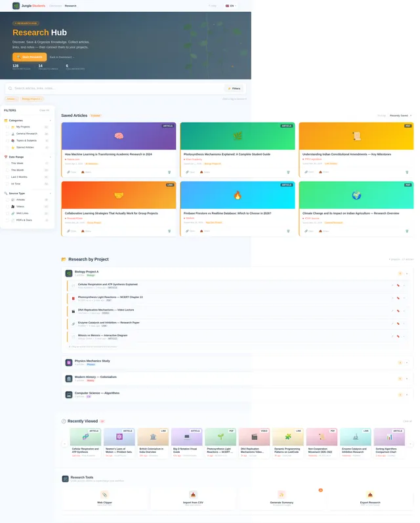Expand the Physics Mechanics Study project
The width and height of the screenshot is (420, 523).
407,363
